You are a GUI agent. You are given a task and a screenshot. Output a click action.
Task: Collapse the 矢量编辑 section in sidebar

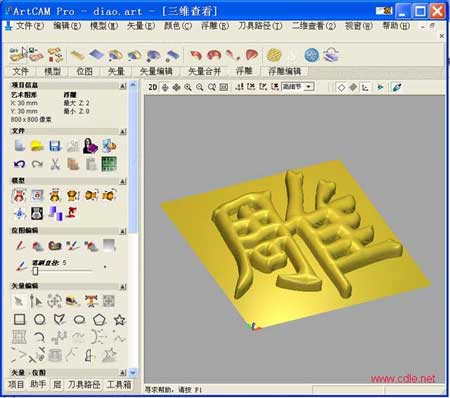point(123,286)
